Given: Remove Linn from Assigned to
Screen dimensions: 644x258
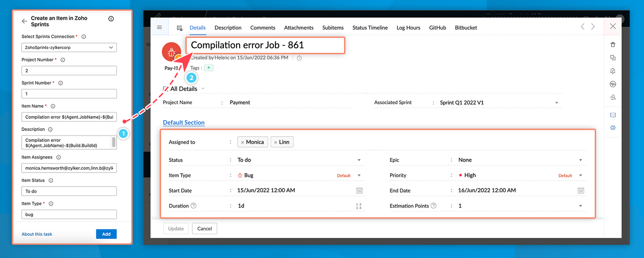Looking at the screenshot, I should (x=275, y=142).
